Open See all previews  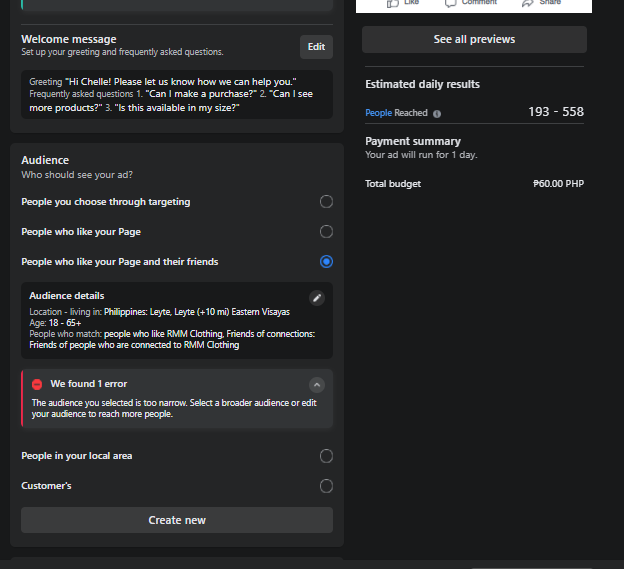point(474,40)
